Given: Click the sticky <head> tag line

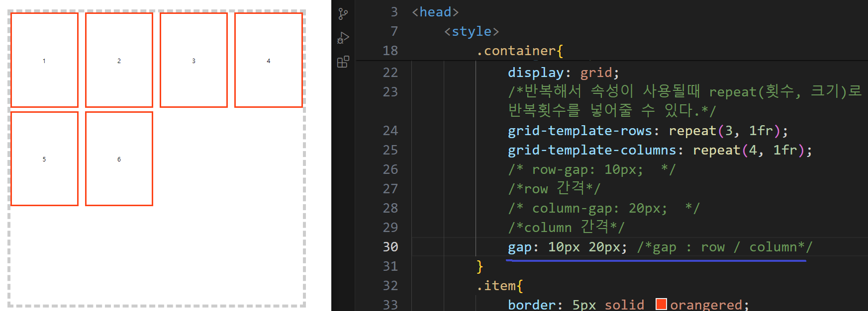Looking at the screenshot, I should (x=435, y=12).
